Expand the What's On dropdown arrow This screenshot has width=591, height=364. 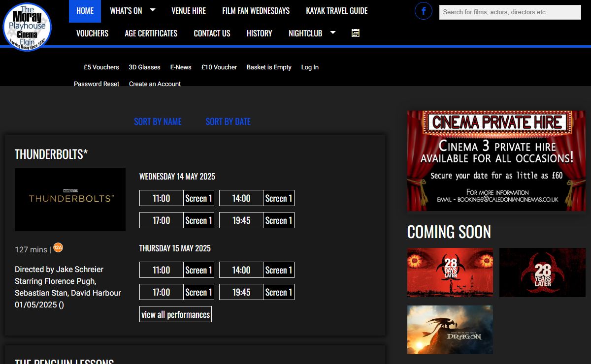click(x=152, y=10)
